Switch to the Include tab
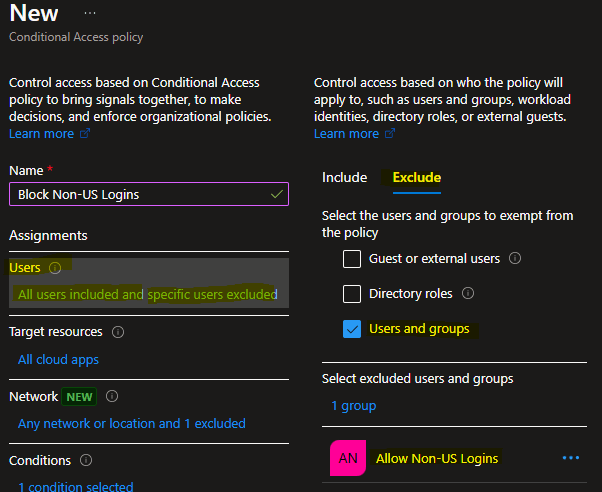 point(344,178)
